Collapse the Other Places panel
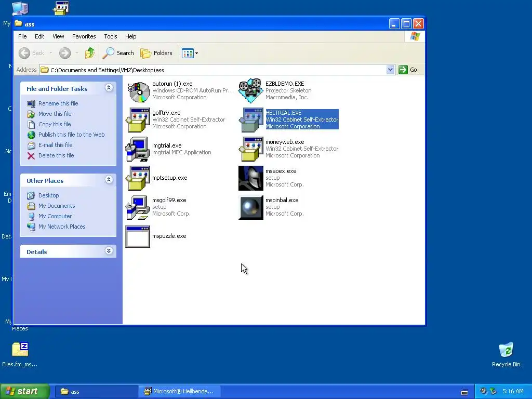Viewport: 532px width, 399px height. coord(109,180)
